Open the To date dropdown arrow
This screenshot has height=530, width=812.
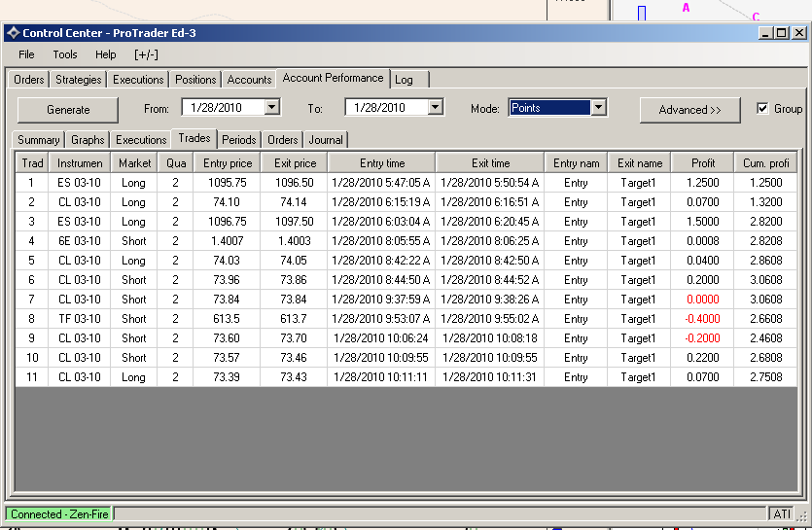436,107
